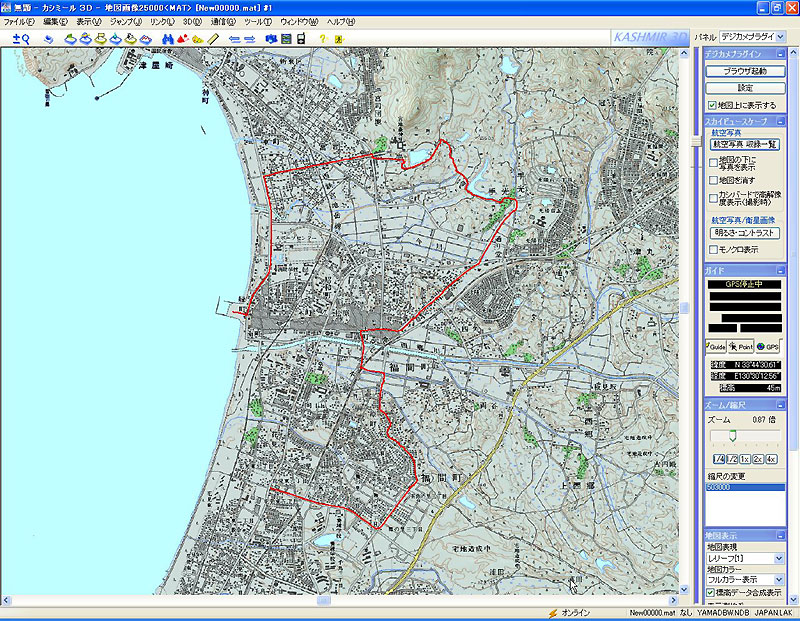Viewport: 800px width, 621px height.
Task: Click the yellow flat-map toolbar icon
Action: tap(101, 39)
